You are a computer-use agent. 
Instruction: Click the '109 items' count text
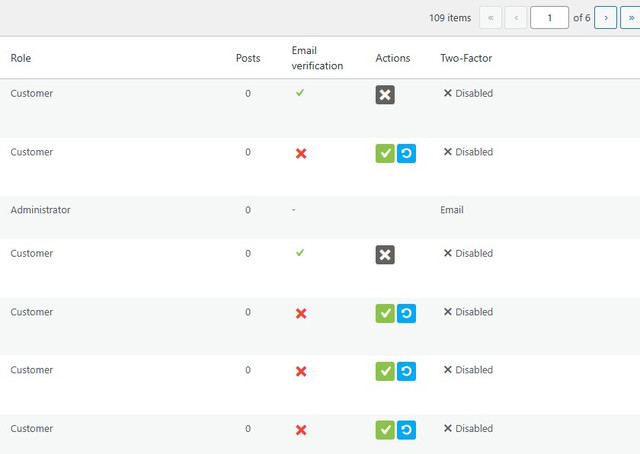click(x=450, y=18)
